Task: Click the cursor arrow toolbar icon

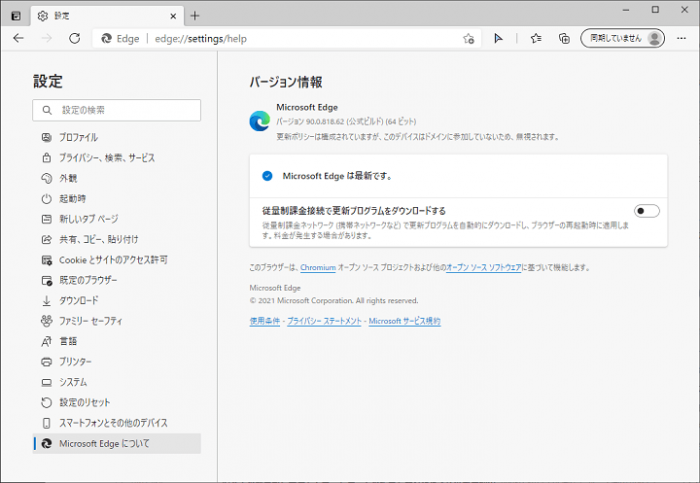Action: tap(498, 39)
